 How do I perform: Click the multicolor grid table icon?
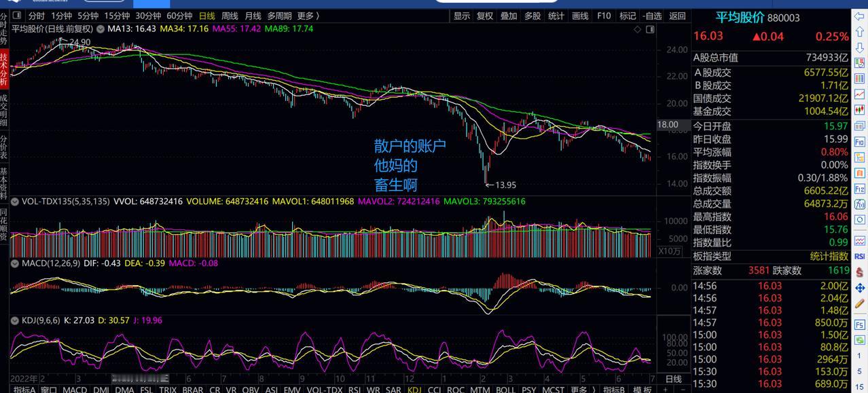(x=859, y=77)
